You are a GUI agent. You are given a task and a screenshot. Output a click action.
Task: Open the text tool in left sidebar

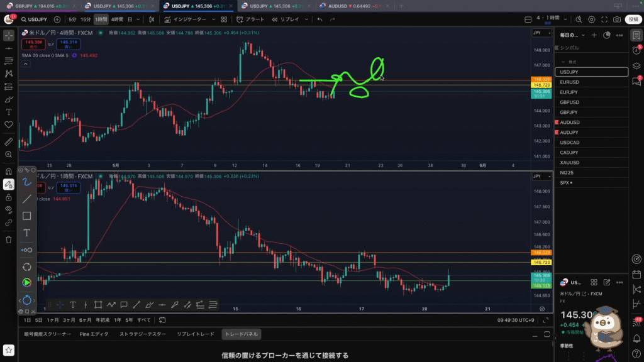coord(9,112)
